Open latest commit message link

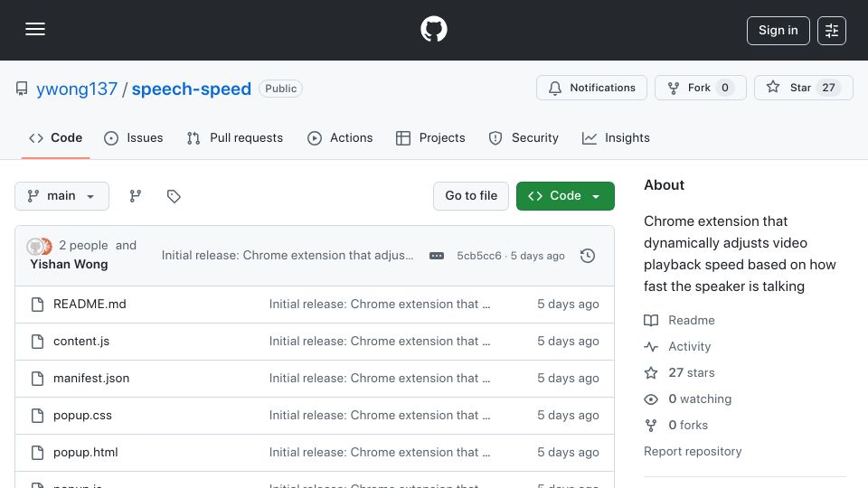[288, 255]
